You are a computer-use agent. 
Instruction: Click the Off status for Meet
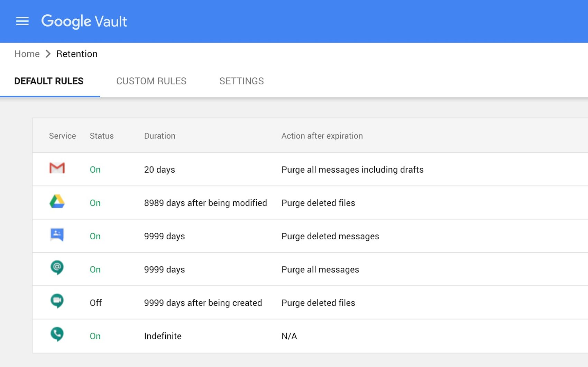tap(96, 303)
